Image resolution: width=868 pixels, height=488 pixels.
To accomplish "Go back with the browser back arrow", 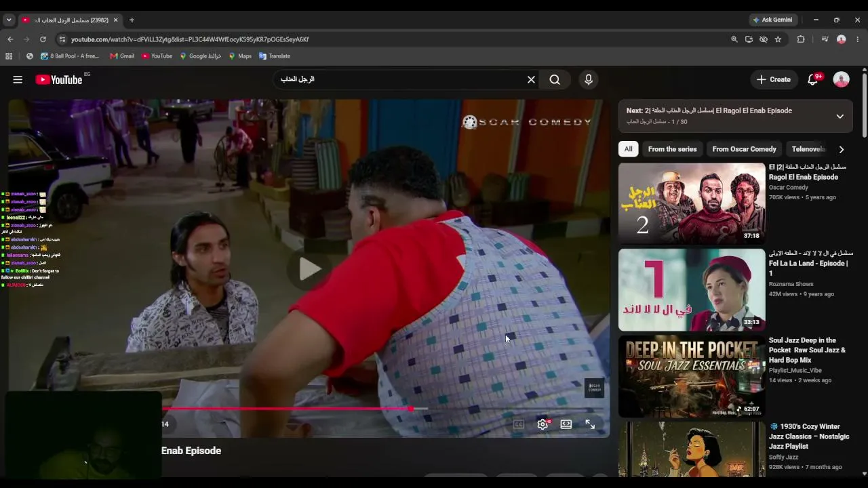I will [10, 39].
